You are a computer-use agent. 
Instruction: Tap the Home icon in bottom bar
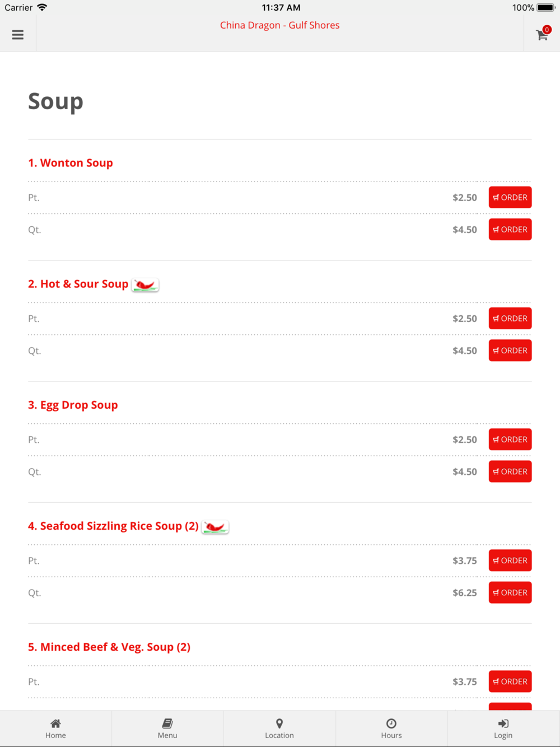click(55, 729)
